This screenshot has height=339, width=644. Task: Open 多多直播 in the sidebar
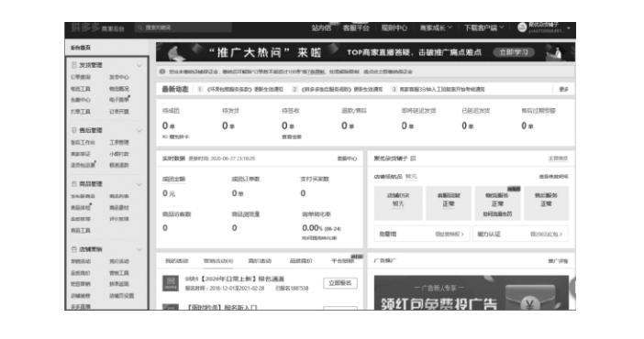[x=81, y=306]
